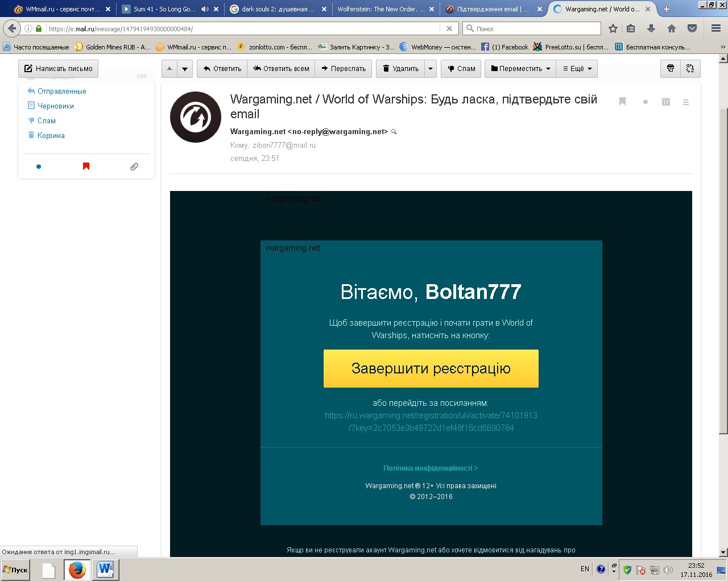Open the Windows Пуск start menu
The image size is (728, 582).
coord(15,569)
